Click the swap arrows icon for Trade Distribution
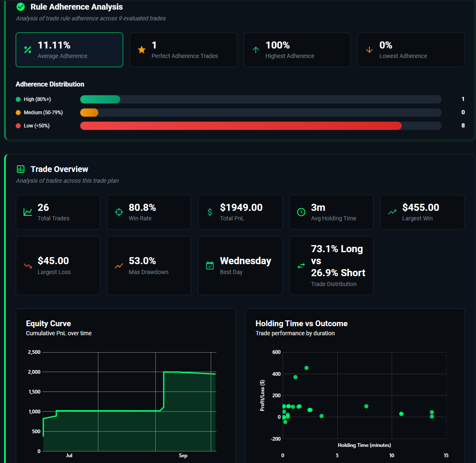This screenshot has height=463, width=476. point(301,266)
